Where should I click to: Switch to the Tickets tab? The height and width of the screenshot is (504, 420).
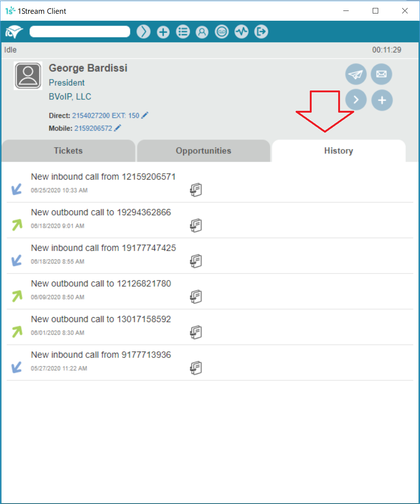coord(68,151)
